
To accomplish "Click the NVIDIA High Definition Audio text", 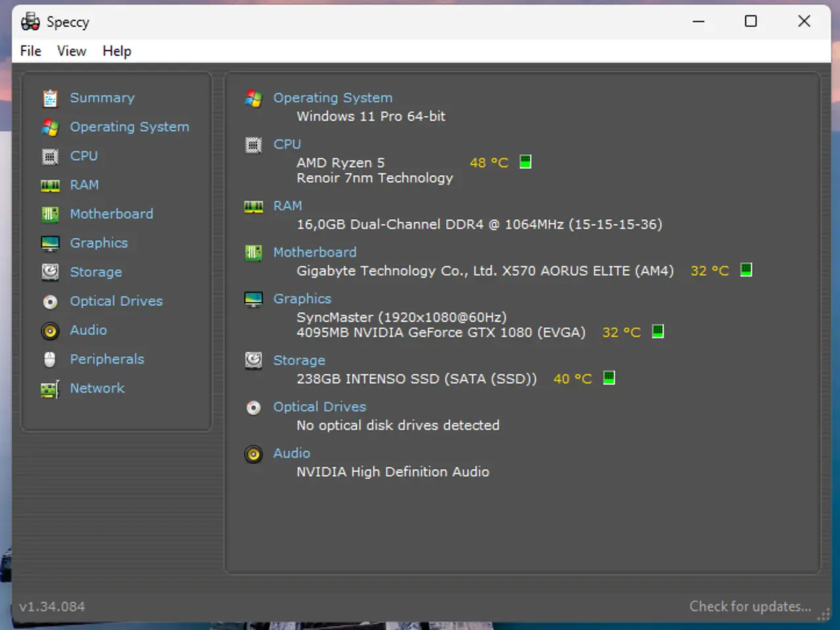I will coord(392,472).
